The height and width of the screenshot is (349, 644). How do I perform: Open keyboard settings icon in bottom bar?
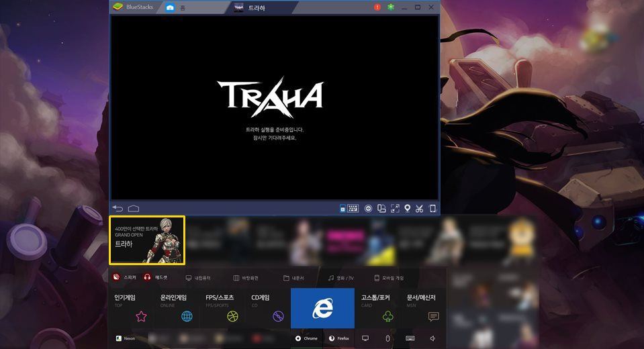tap(410, 338)
